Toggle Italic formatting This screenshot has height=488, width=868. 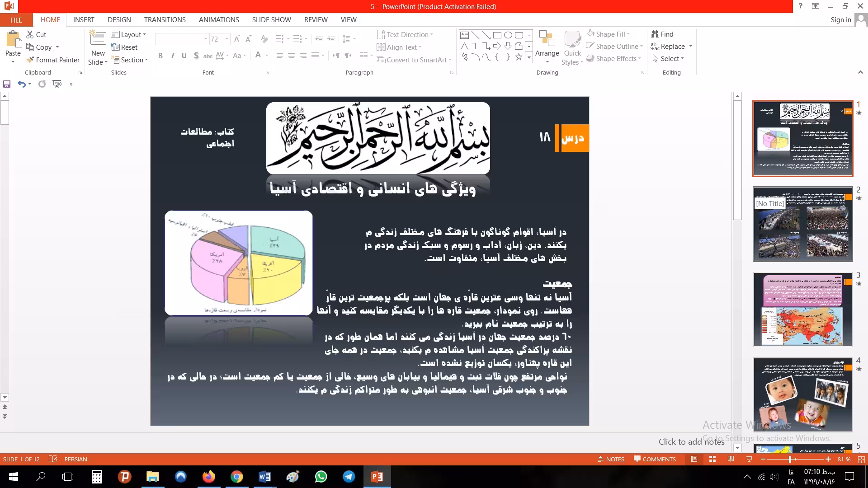(x=172, y=56)
